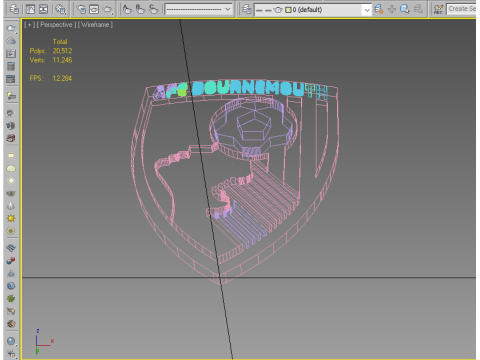Select render preset teapot B
Viewport: 480px width, 360px height.
140,9
